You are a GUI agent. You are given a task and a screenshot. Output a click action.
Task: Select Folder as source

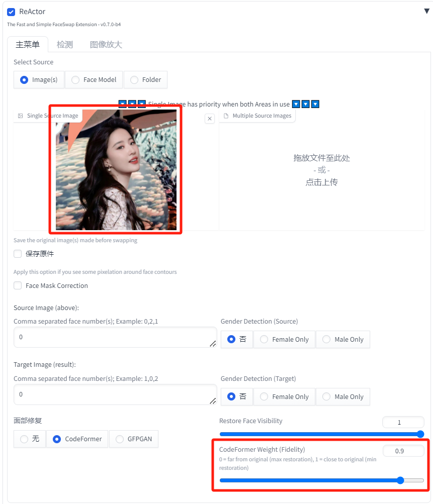point(145,80)
